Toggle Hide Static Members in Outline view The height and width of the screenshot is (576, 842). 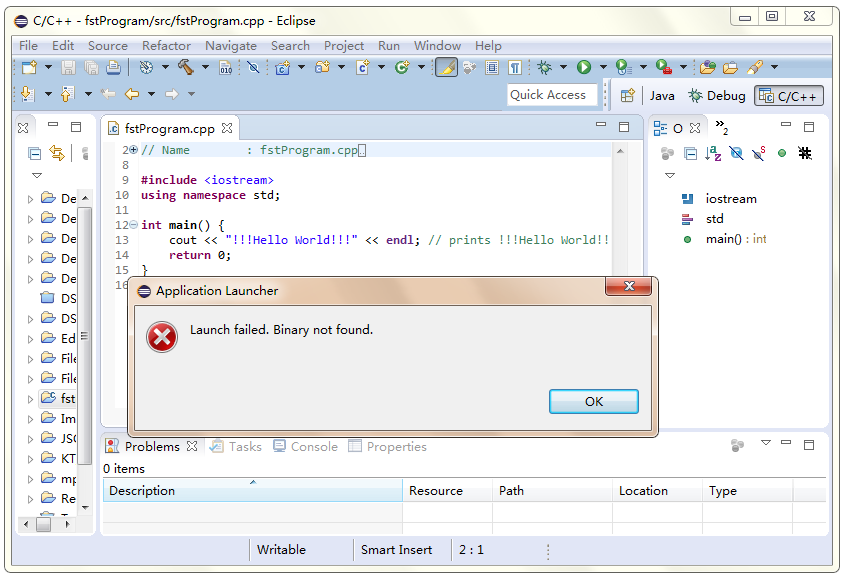pyautogui.click(x=759, y=154)
